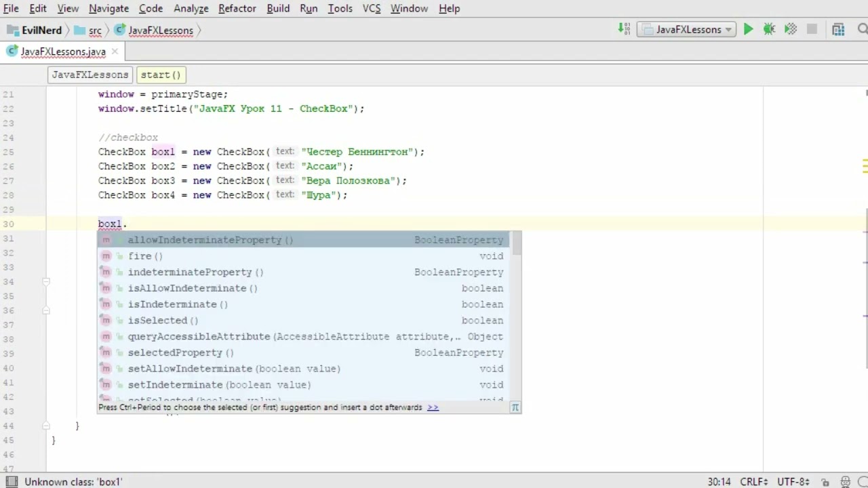Viewport: 868px width, 488px height.
Task: Open the Window menu
Action: click(x=409, y=8)
